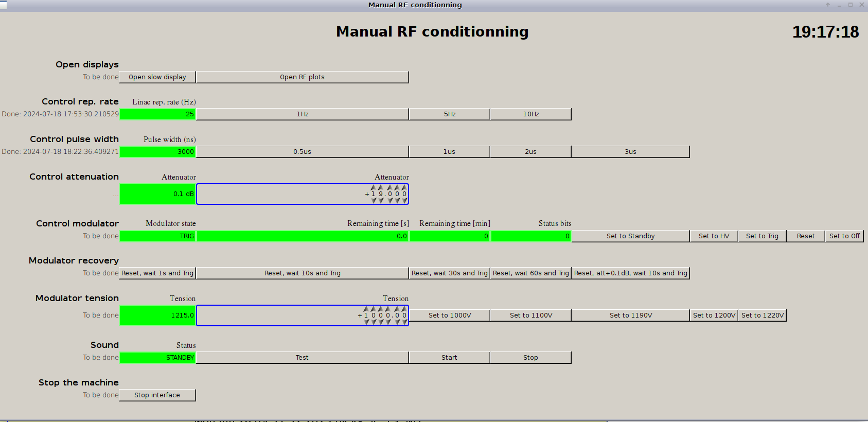Click Reset, wait 30s and Trig

449,273
